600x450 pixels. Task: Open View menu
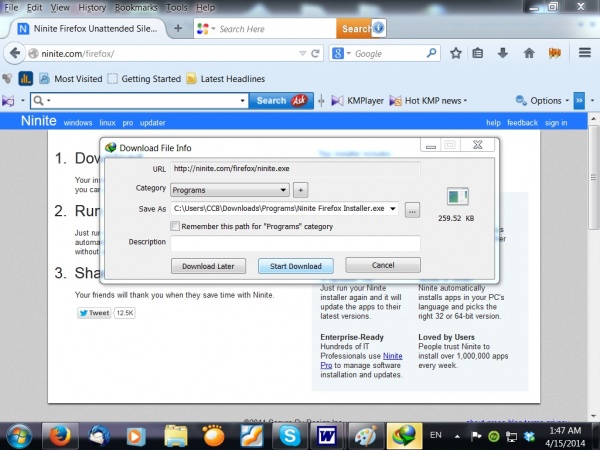(60, 7)
